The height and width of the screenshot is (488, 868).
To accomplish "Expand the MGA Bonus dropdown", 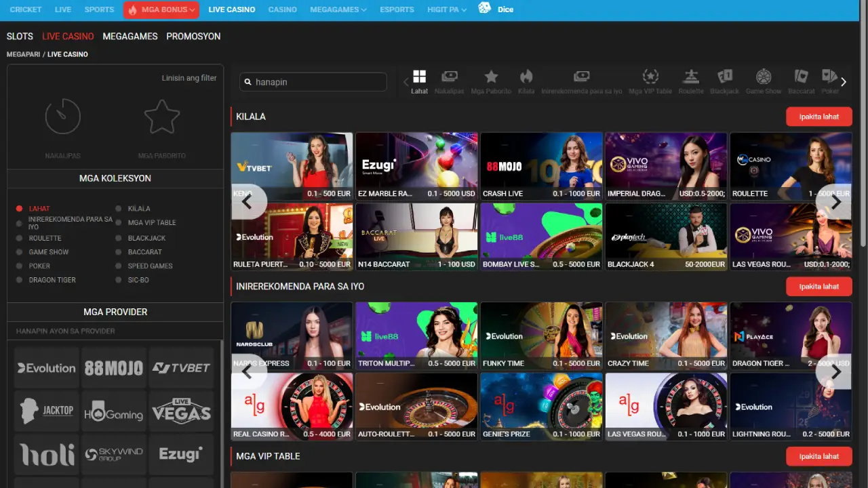I will pos(161,9).
